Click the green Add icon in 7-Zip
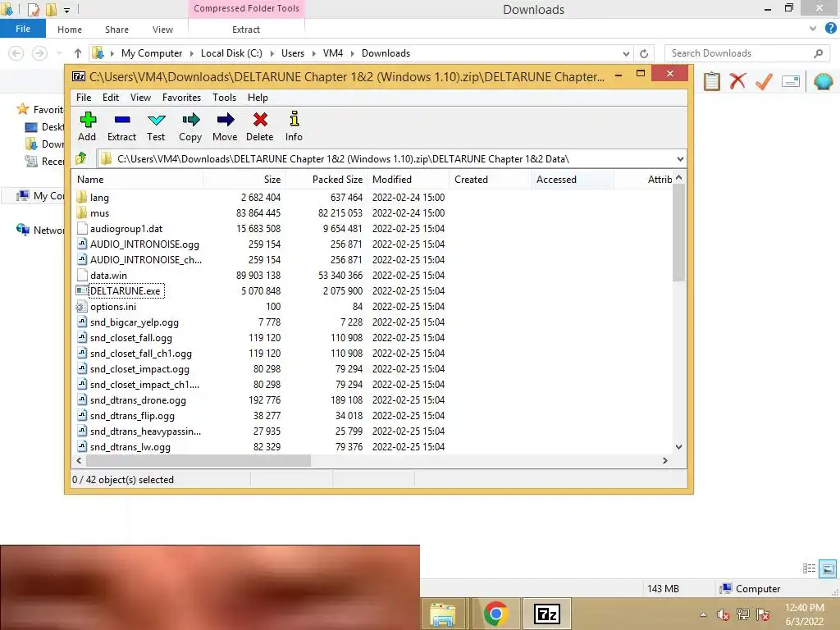The image size is (840, 630). [x=87, y=120]
